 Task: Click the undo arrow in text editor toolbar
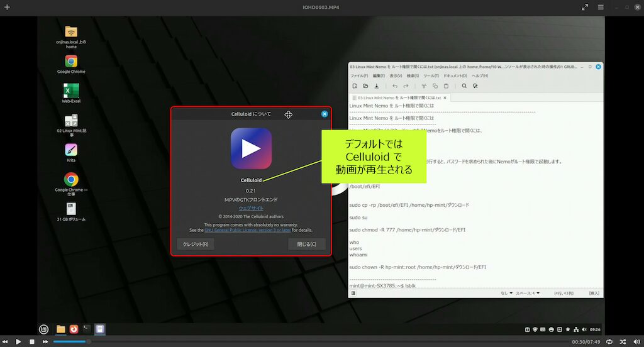(394, 86)
